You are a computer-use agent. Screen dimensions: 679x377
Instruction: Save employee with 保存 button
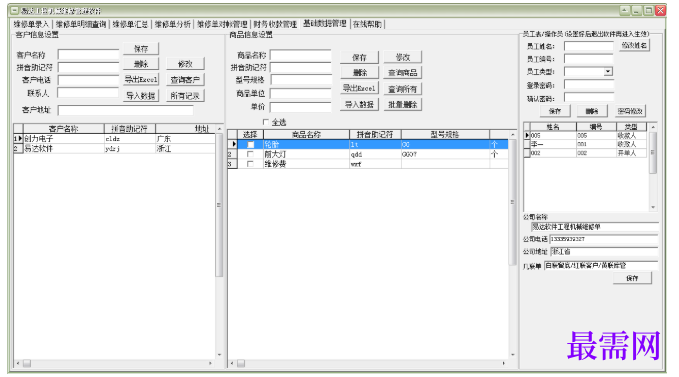[x=555, y=111]
